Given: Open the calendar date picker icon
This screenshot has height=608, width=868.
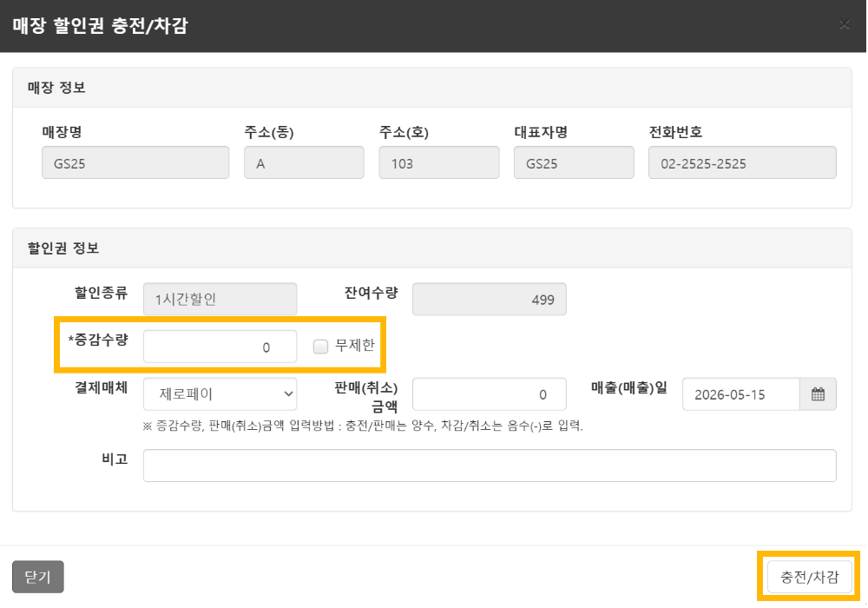Looking at the screenshot, I should tap(818, 394).
